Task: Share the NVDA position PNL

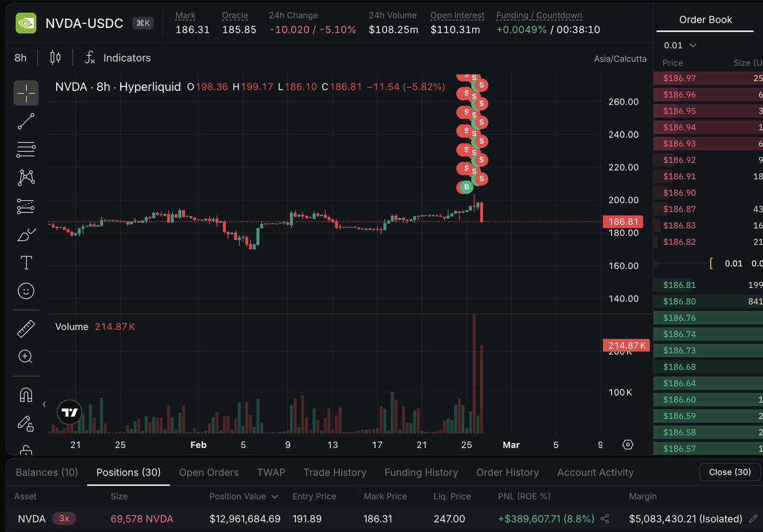Action: (x=605, y=519)
